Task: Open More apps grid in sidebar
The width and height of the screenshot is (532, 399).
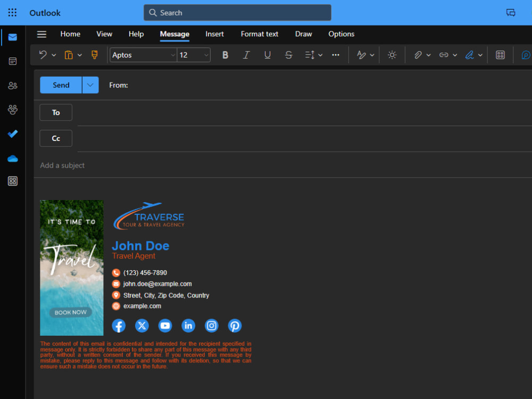Action: coord(13,181)
